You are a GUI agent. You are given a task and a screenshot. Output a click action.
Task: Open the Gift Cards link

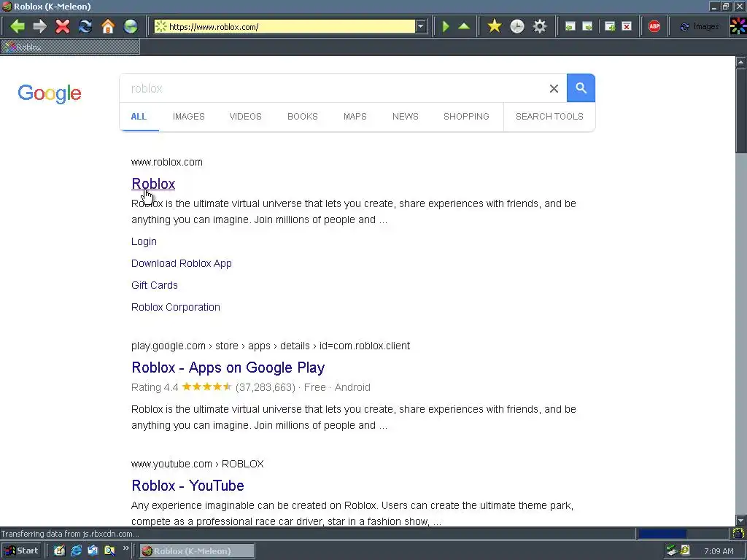click(155, 285)
